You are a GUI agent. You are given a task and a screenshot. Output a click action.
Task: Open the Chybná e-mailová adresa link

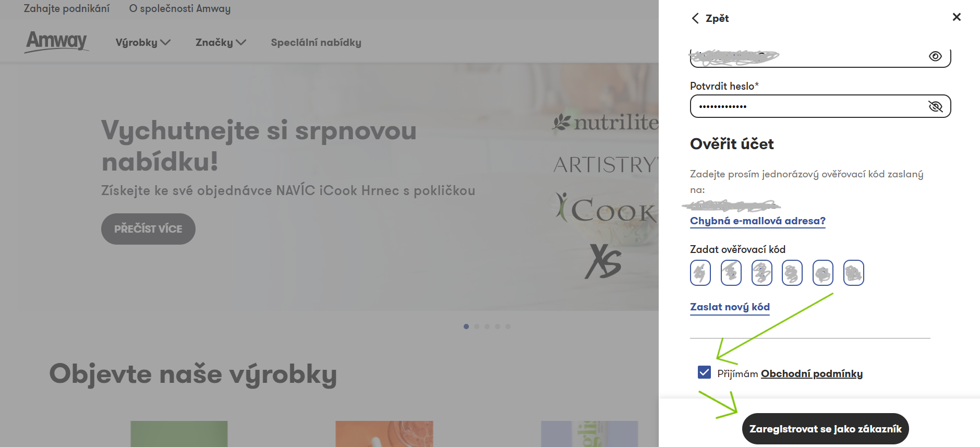pos(758,221)
